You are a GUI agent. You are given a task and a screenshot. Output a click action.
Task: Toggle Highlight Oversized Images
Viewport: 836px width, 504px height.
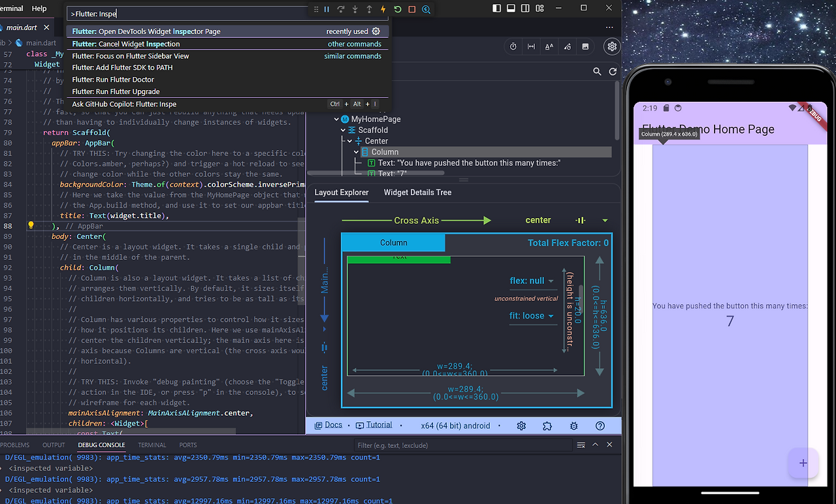585,46
